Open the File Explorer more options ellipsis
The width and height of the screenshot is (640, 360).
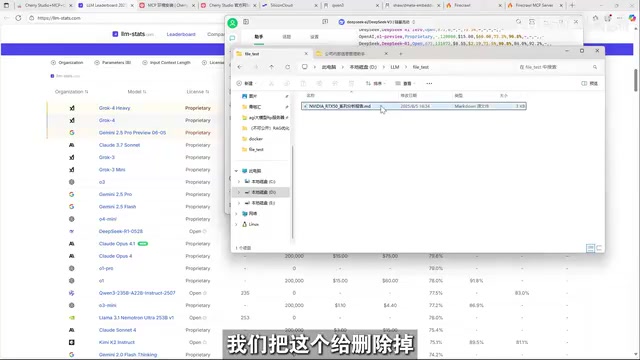point(429,83)
